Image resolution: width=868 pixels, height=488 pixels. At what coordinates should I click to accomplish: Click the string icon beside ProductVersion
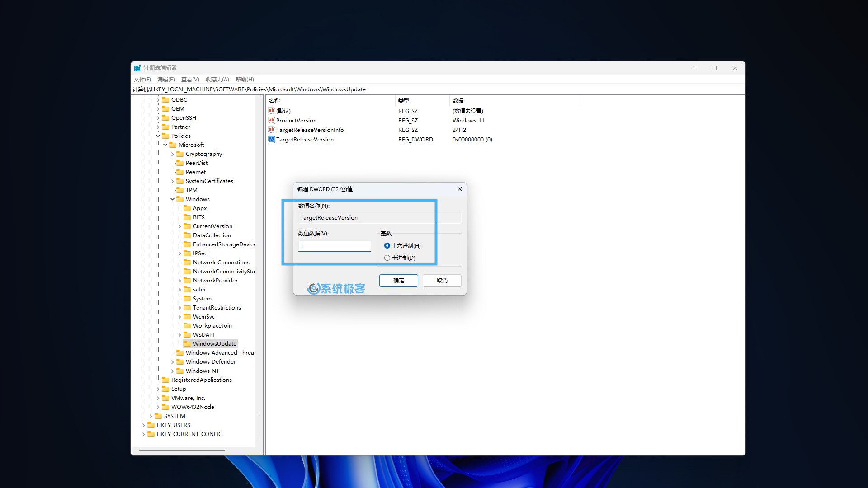pos(271,120)
